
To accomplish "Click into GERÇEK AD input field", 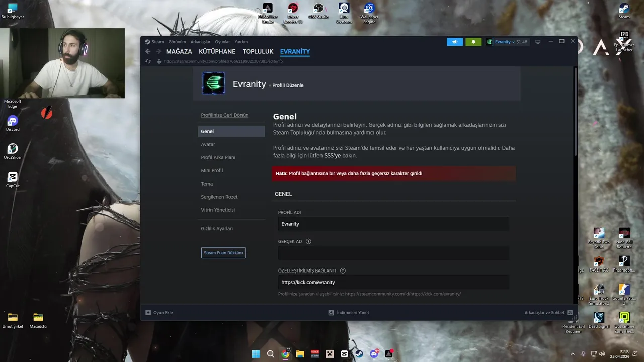I will (x=393, y=253).
